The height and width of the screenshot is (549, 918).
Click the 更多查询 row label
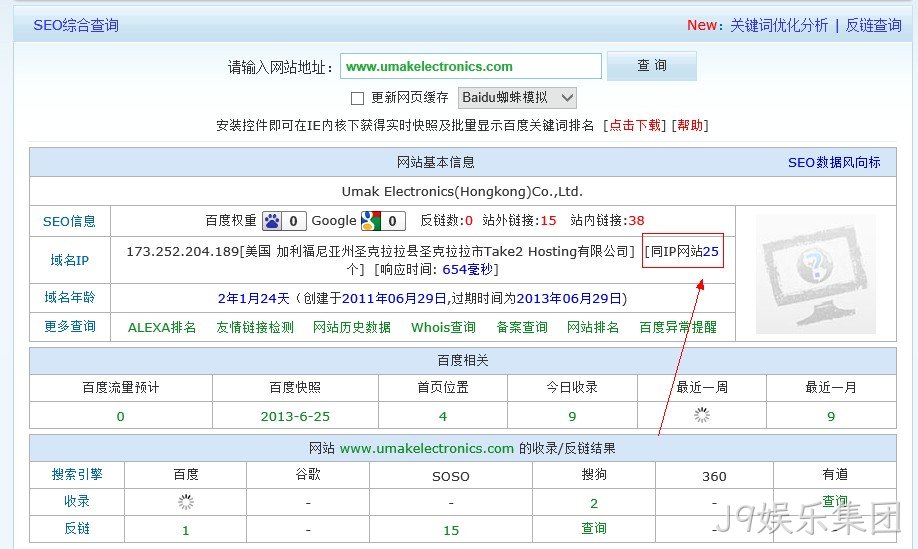pyautogui.click(x=69, y=327)
